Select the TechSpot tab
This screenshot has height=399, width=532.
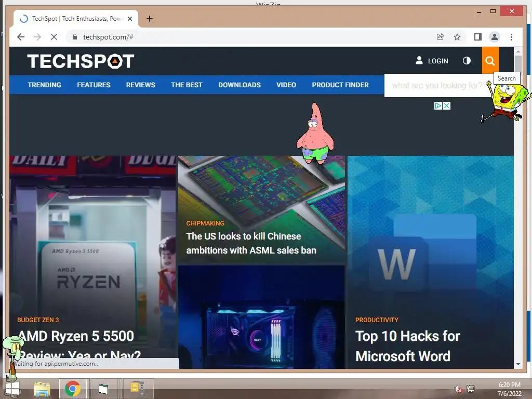coord(76,19)
